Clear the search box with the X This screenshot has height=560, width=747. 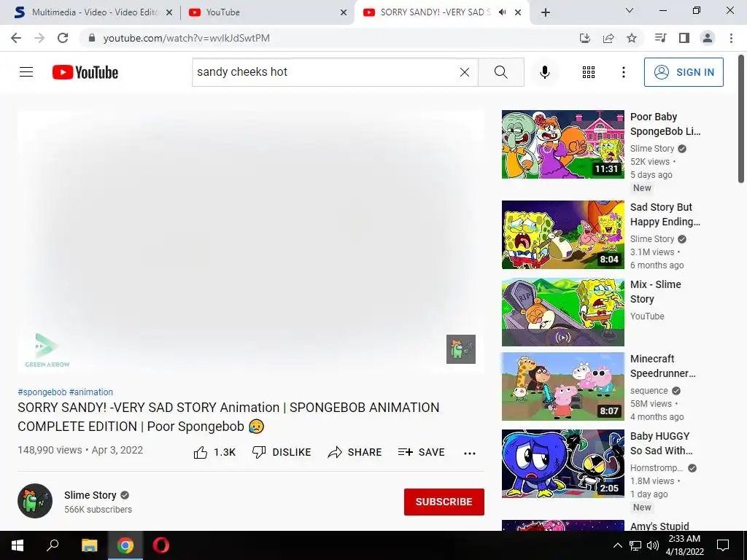click(465, 72)
